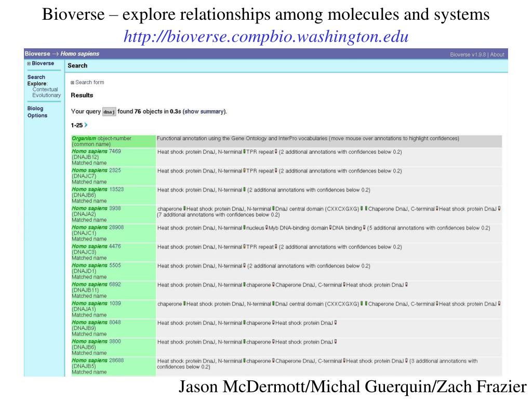This screenshot has width=532, height=399.
Task: Click TPR repeat annotation in DNAJC3 row
Action: tap(260, 247)
